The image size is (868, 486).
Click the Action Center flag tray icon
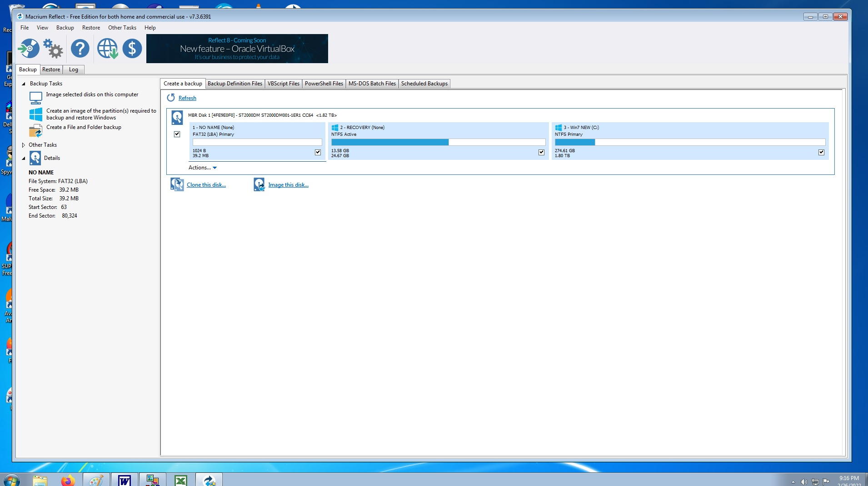coord(826,481)
